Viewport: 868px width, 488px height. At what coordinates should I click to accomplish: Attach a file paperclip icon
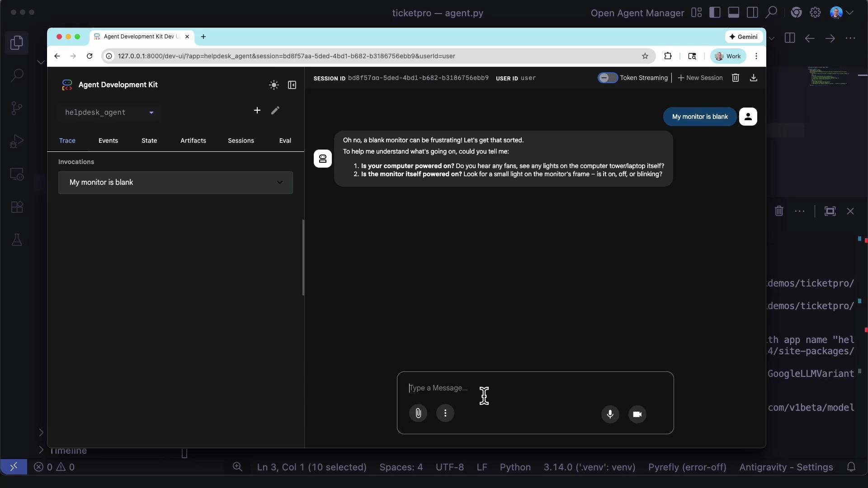click(x=418, y=413)
